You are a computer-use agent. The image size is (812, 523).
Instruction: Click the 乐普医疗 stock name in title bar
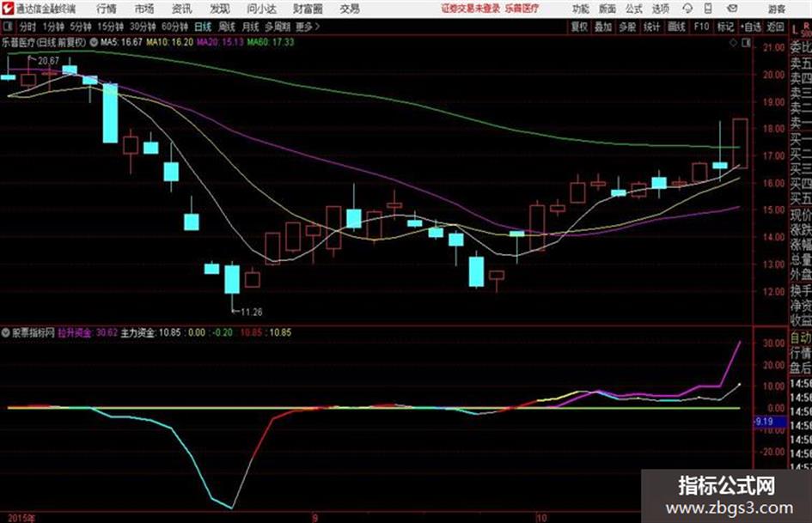[x=522, y=9]
